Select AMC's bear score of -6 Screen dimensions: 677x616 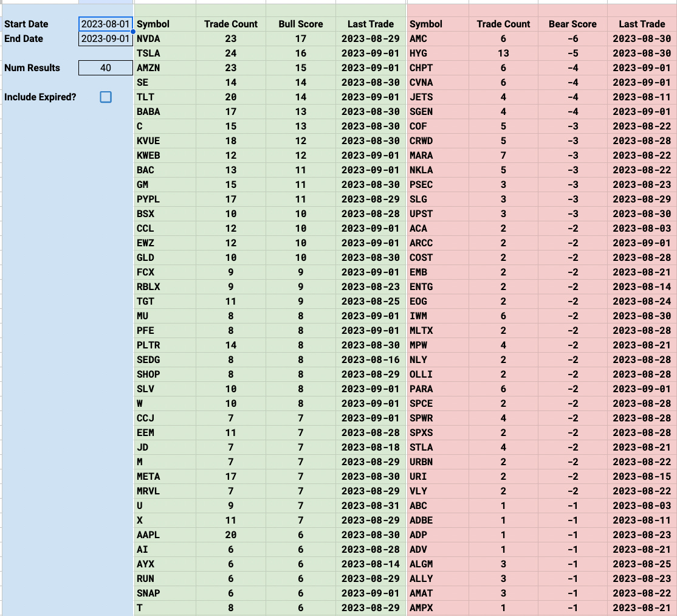572,38
